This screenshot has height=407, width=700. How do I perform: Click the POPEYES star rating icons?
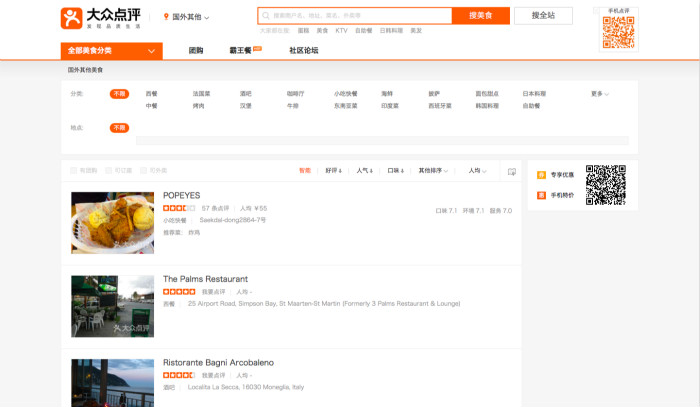click(x=179, y=208)
